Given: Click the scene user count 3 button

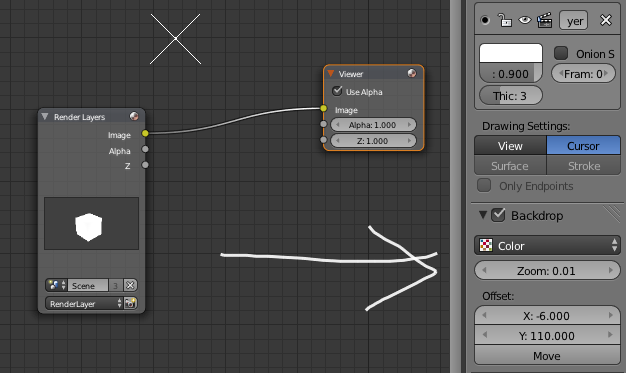Looking at the screenshot, I should point(115,285).
